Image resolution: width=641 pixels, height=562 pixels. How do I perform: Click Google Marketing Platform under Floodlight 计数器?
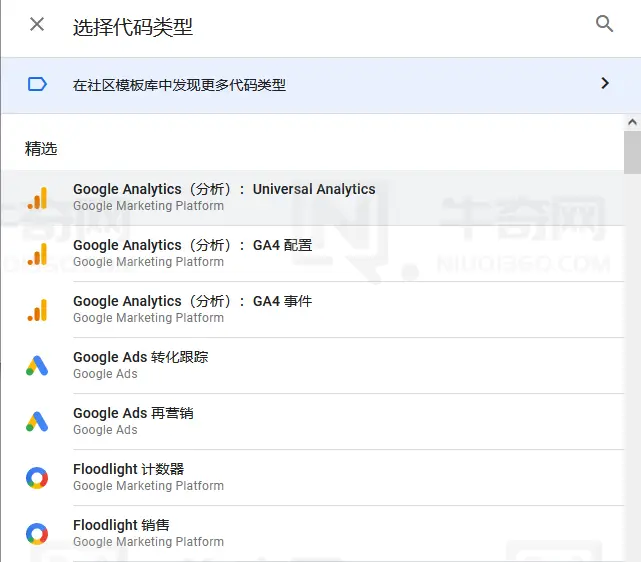point(148,486)
